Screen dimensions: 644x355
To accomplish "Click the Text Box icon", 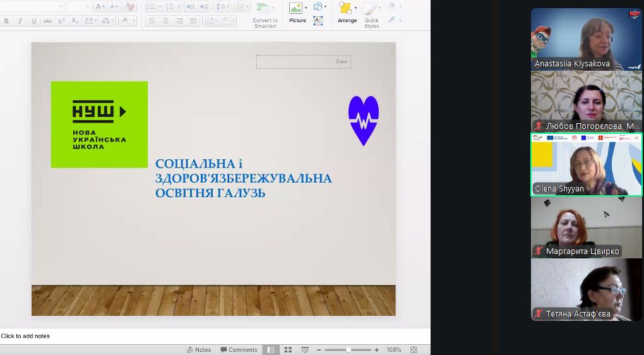I will pyautogui.click(x=318, y=20).
